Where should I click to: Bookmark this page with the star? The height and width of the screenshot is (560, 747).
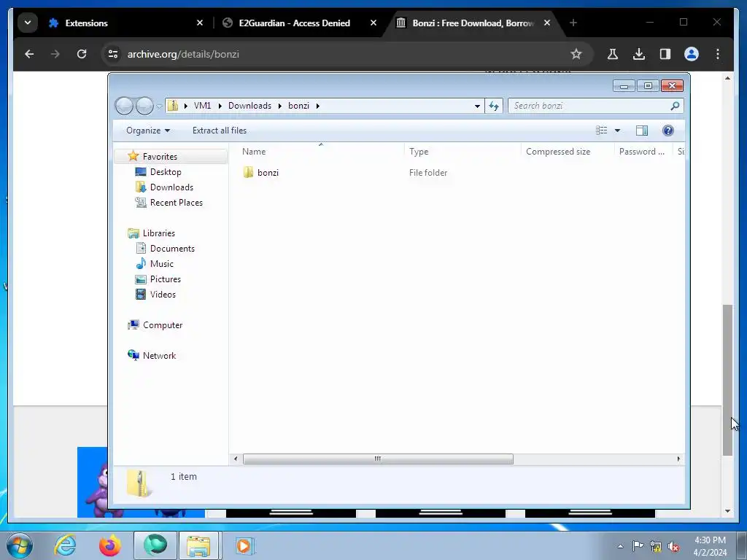(x=576, y=54)
